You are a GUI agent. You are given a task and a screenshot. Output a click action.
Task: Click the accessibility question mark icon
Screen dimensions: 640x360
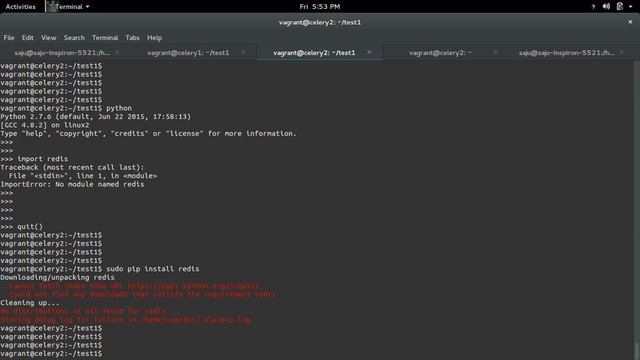click(593, 7)
